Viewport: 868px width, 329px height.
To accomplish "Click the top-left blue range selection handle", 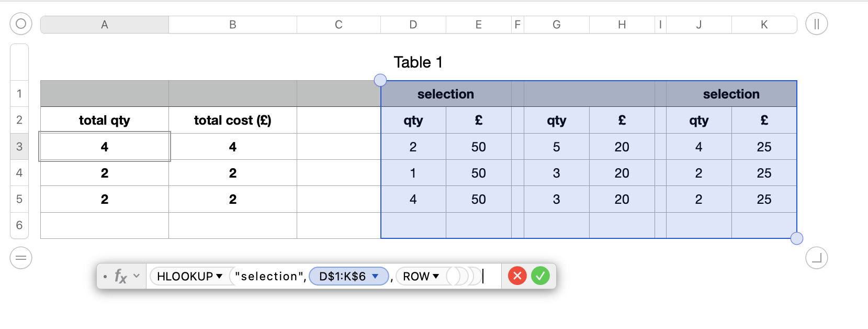I will click(x=380, y=80).
